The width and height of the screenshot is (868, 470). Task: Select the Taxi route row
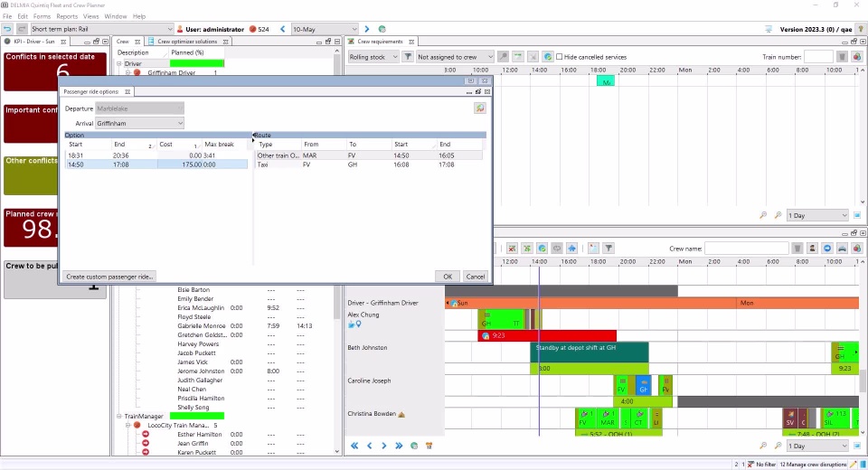coord(369,164)
